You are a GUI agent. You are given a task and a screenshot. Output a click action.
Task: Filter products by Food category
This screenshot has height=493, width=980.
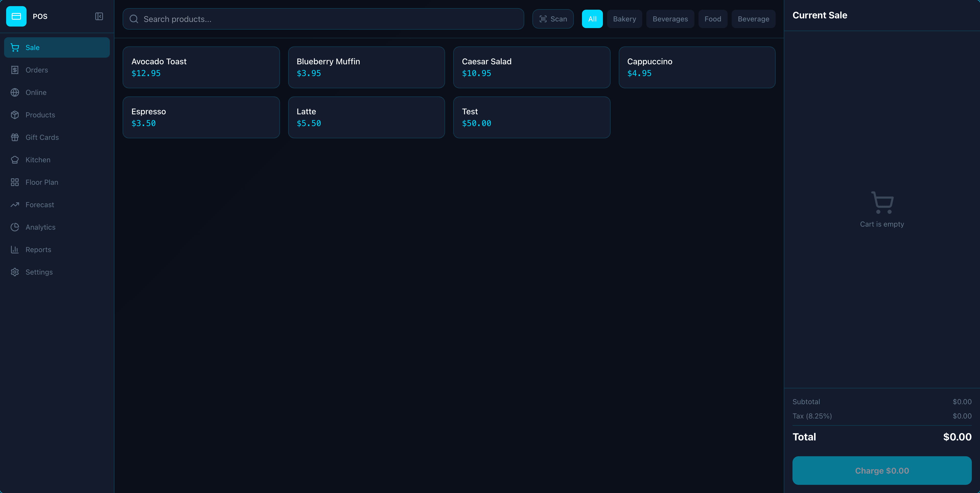(x=713, y=19)
